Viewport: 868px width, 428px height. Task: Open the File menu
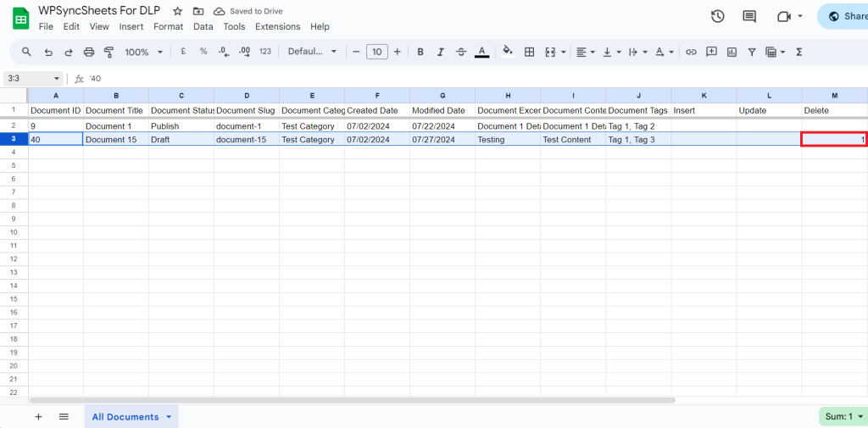click(x=46, y=26)
